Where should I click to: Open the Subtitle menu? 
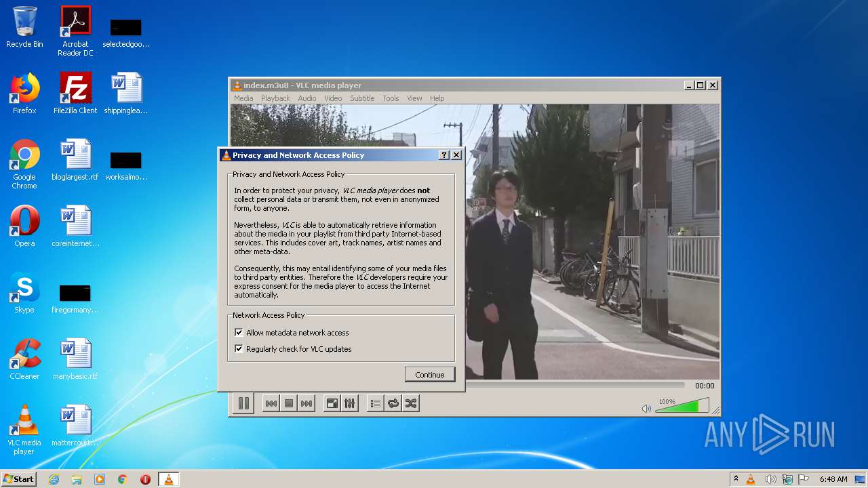362,98
